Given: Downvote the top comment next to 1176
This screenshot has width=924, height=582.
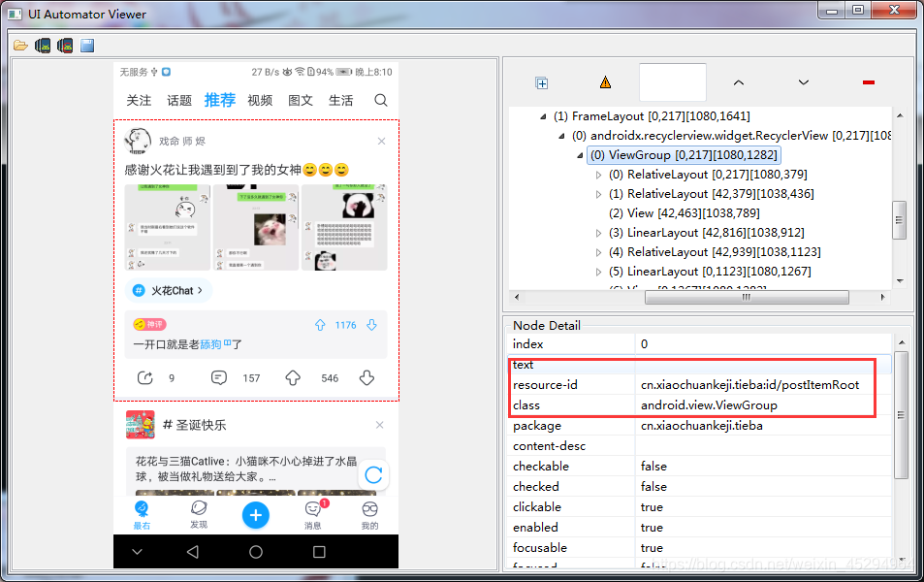Looking at the screenshot, I should point(372,325).
